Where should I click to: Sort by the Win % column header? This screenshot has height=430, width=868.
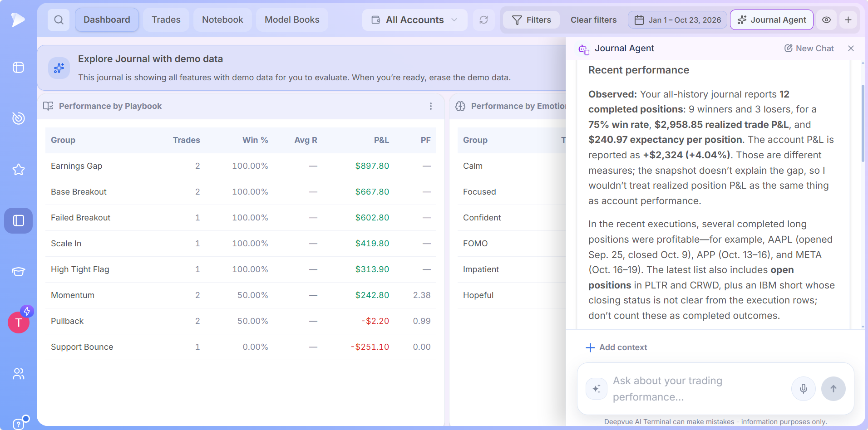point(255,140)
